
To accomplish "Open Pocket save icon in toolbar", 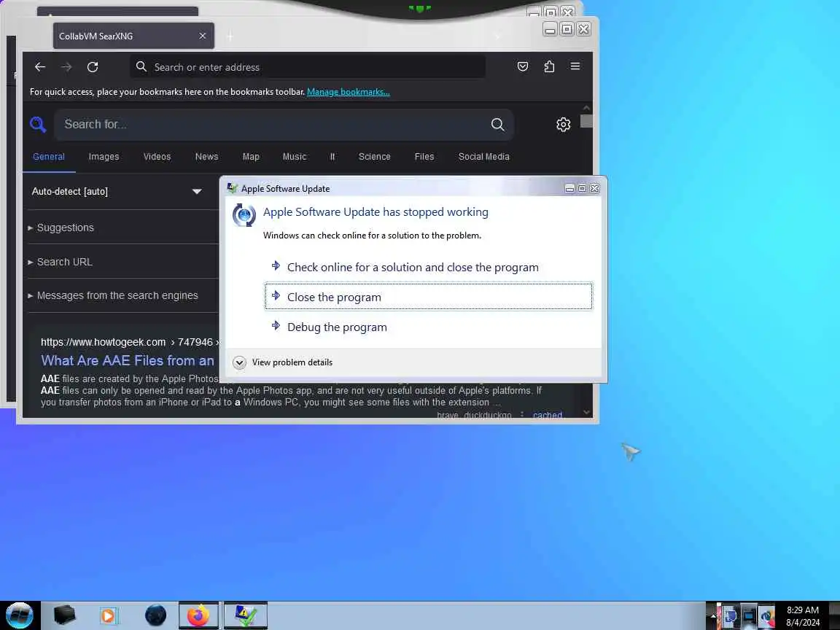I will pos(523,66).
